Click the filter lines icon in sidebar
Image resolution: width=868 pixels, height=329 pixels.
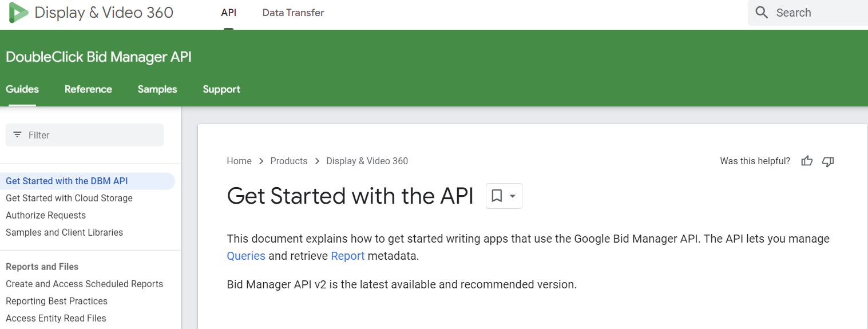pyautogui.click(x=18, y=135)
